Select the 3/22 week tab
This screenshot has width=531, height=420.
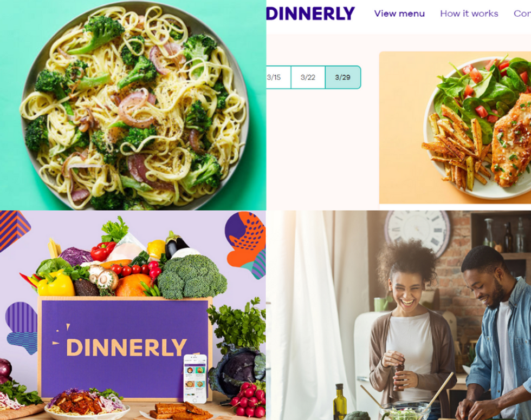308,77
